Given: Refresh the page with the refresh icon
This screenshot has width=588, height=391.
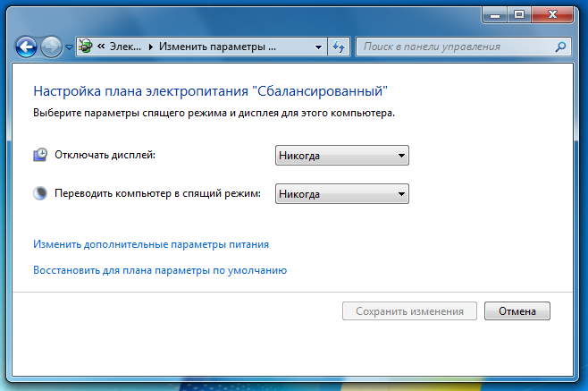Looking at the screenshot, I should 339,47.
